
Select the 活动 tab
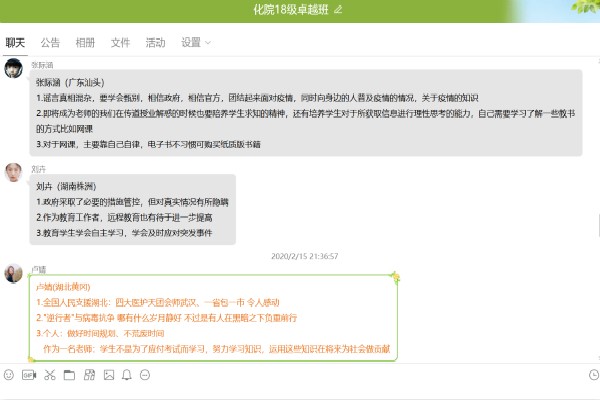click(155, 43)
